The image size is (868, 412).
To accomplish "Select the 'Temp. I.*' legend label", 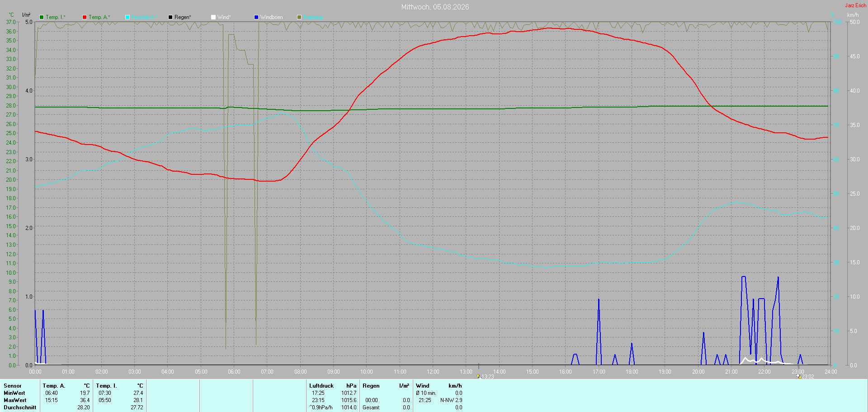I will coord(56,17).
